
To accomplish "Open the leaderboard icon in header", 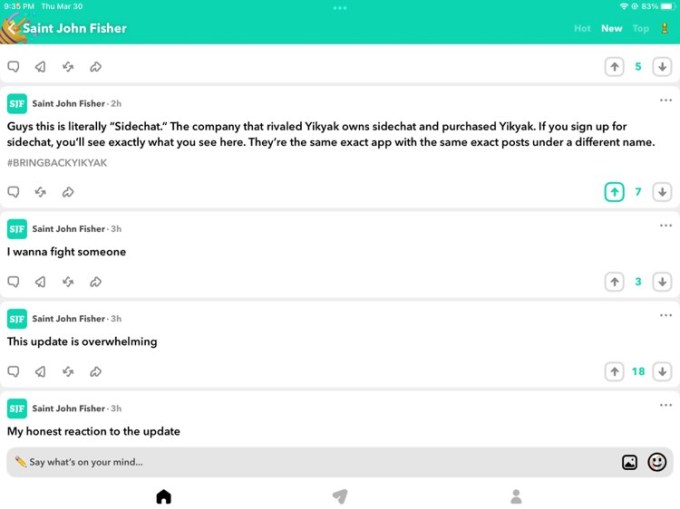I will [x=664, y=29].
